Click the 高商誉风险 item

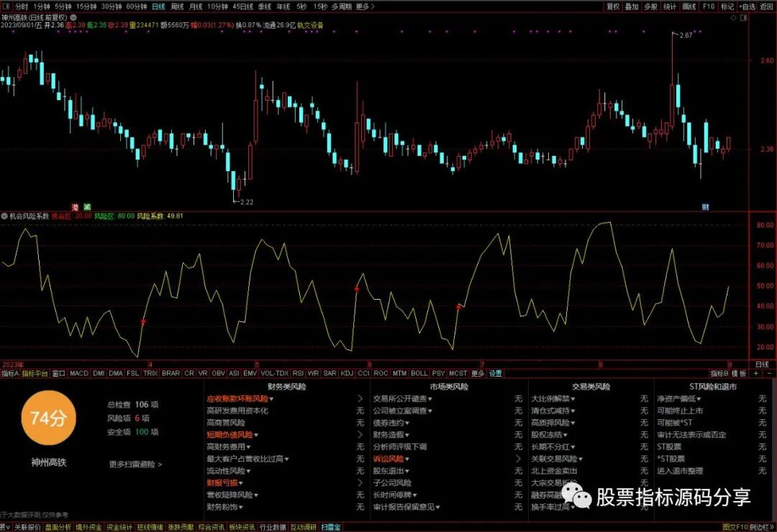tap(226, 423)
